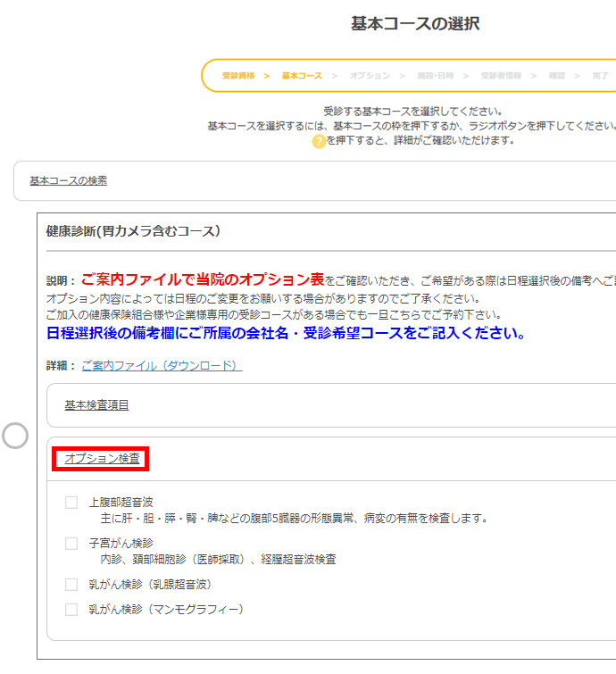
Task: Expand the 基本コースの検索 section
Action: pos(69,180)
